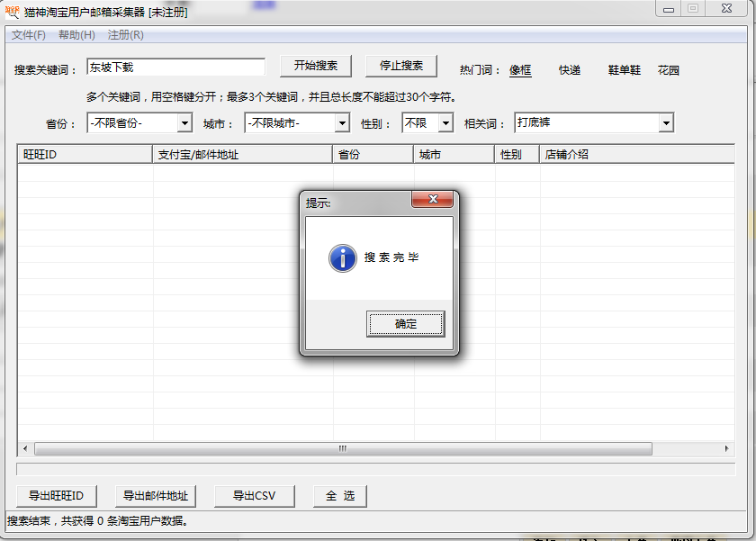Click the 城市 column header
Screen dimensions: 756x541
(454, 155)
